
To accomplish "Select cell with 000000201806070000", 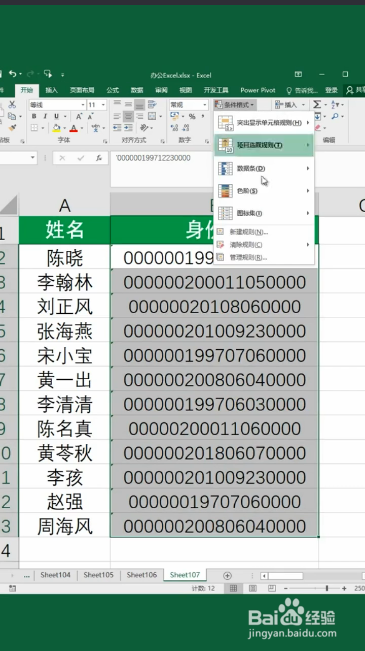I will point(214,453).
